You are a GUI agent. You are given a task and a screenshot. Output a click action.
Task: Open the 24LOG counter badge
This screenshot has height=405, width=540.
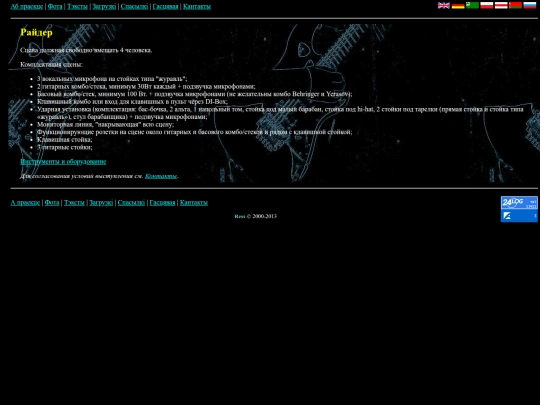pyautogui.click(x=519, y=202)
